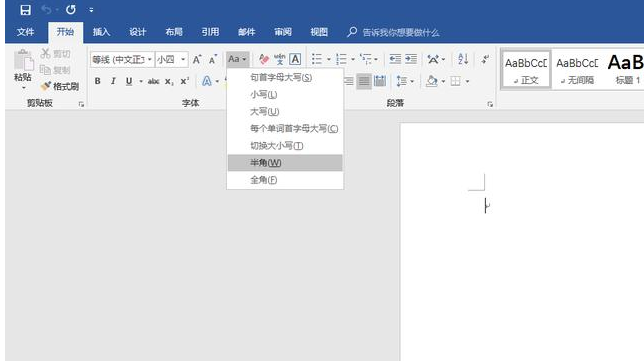This screenshot has height=361, width=644.
Task: Open the Borders dropdown arrow
Action: [467, 81]
